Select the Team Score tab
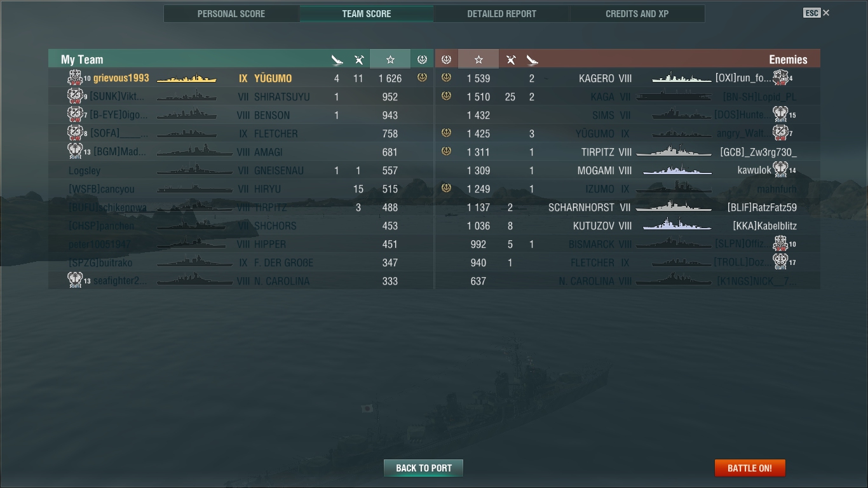The image size is (868, 488). (367, 13)
